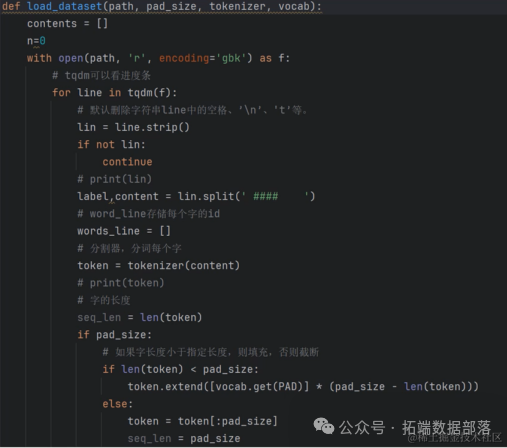Place cursor on 'contents = []' line
Screen dimensions: 507x448
68,24
